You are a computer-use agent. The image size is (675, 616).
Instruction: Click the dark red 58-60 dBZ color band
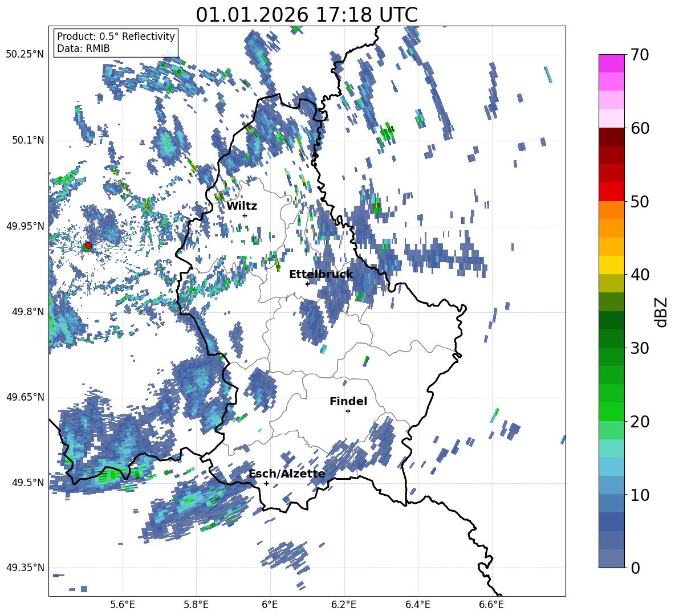pos(611,137)
